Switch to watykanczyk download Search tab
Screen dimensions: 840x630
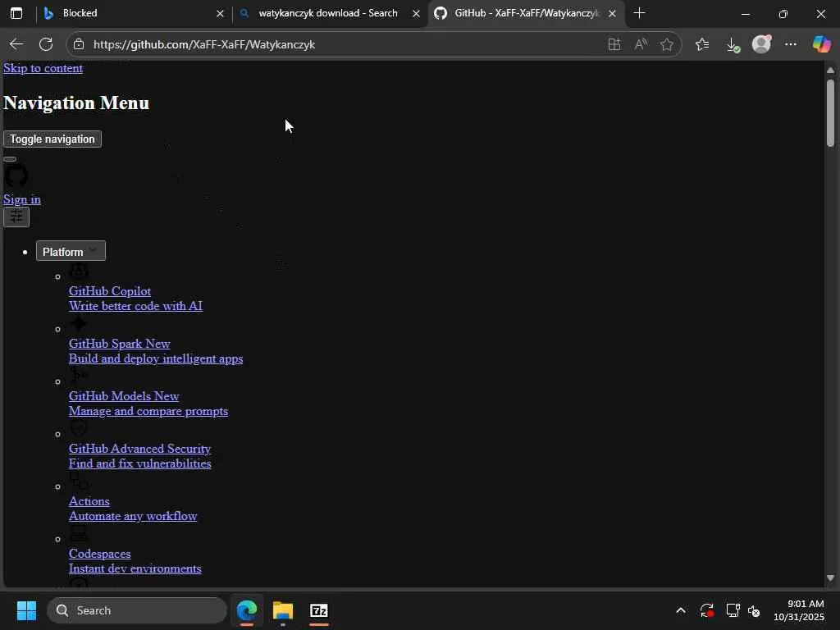click(x=328, y=13)
